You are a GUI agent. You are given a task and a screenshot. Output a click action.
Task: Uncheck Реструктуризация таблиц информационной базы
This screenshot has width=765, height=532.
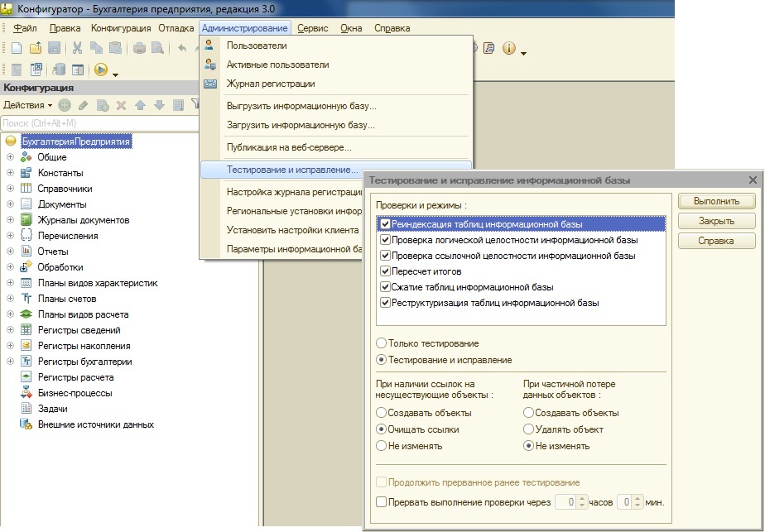[x=386, y=303]
